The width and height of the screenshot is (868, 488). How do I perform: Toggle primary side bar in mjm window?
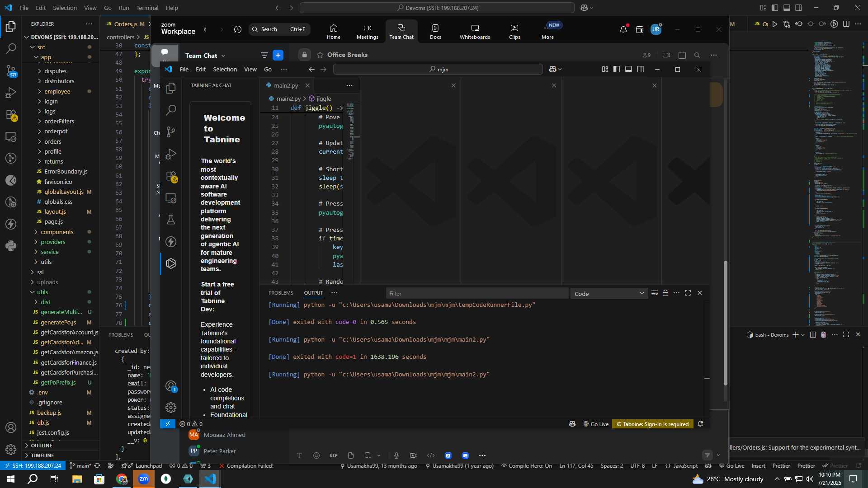click(x=617, y=69)
